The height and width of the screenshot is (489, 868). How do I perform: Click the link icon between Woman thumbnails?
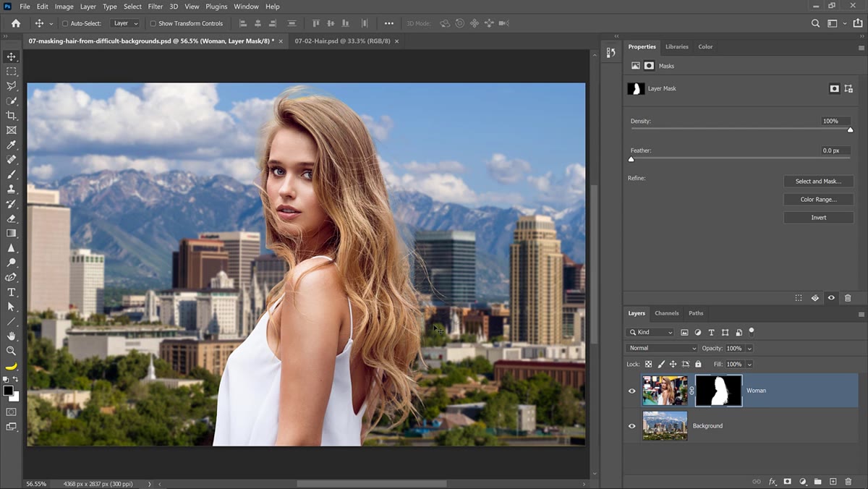pos(692,391)
